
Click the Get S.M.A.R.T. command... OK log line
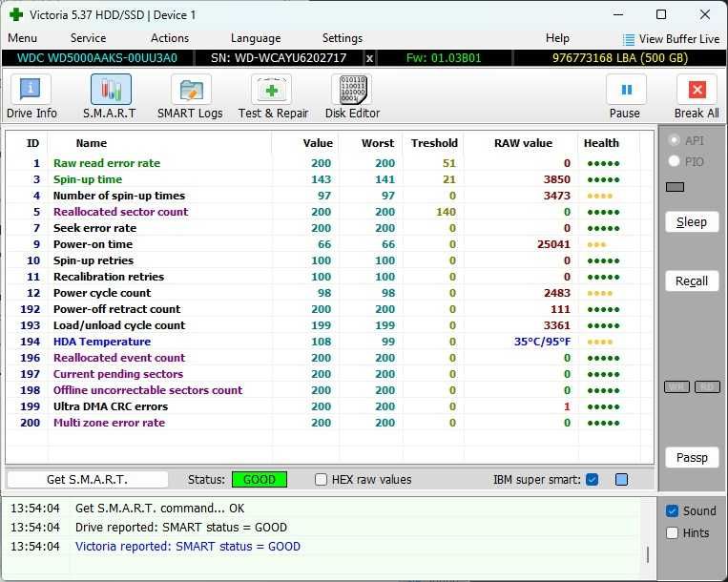coord(159,509)
